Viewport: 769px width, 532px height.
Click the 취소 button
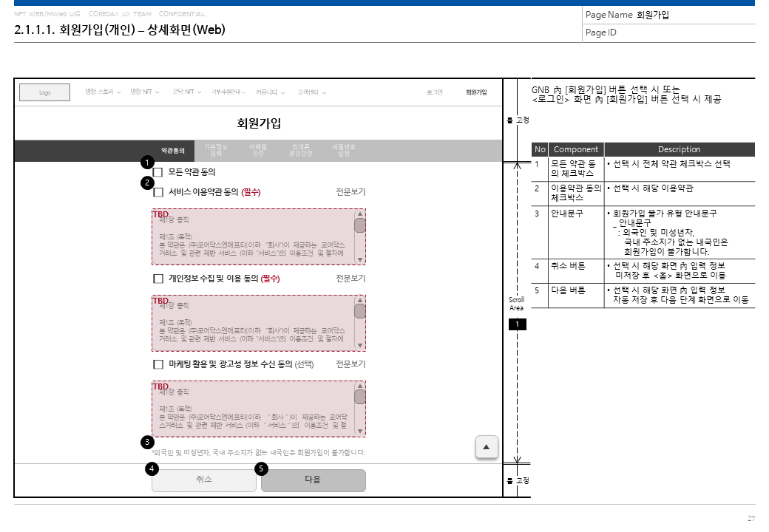coord(204,480)
